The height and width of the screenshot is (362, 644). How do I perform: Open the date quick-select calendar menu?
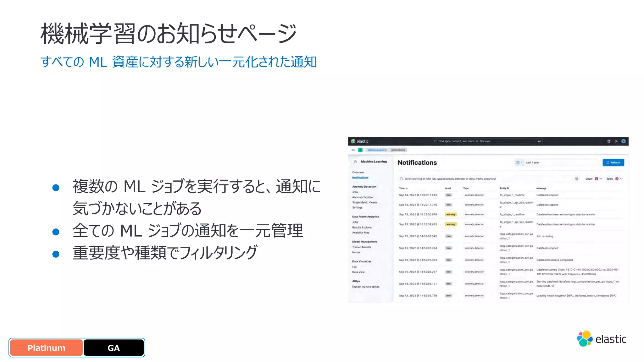click(x=519, y=162)
